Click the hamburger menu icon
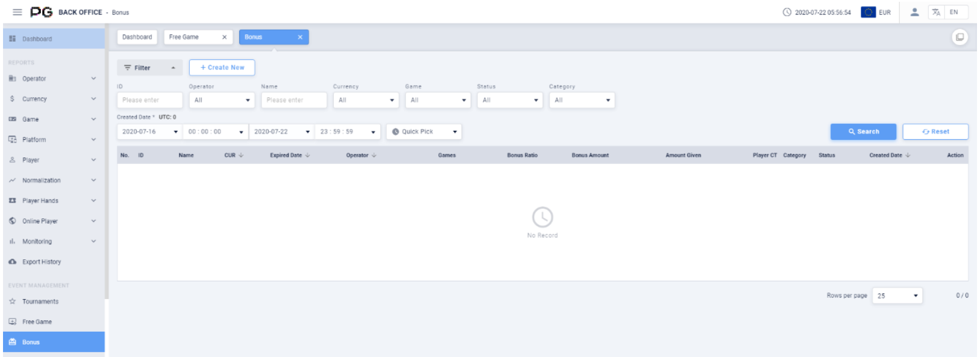This screenshot has height=357, width=980. 17,12
